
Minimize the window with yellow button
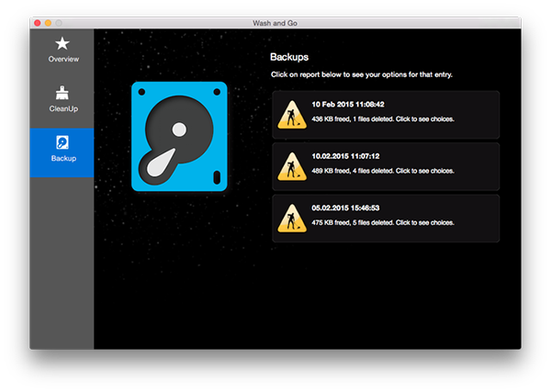[48, 23]
